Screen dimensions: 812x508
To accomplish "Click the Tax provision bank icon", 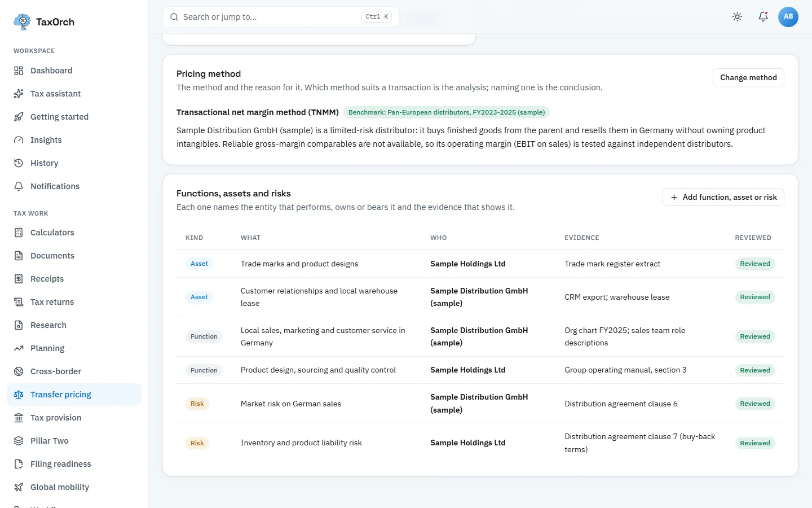I will tap(19, 418).
